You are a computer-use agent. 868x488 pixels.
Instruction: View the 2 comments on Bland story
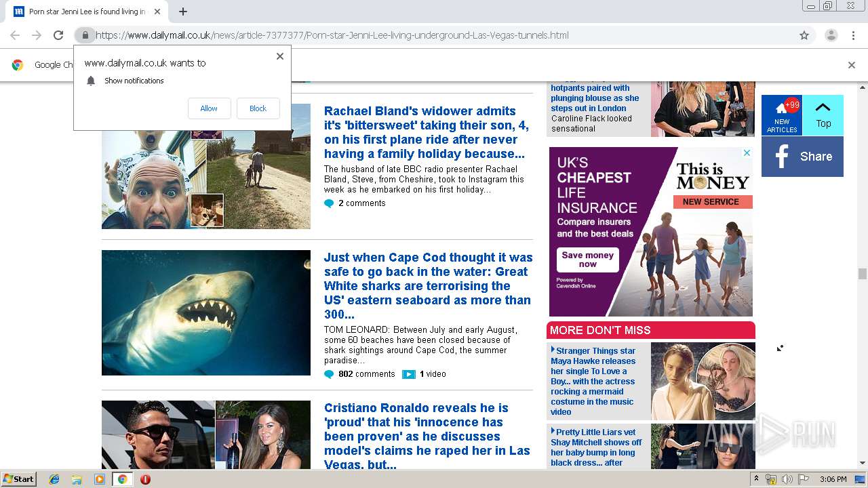[x=362, y=203]
